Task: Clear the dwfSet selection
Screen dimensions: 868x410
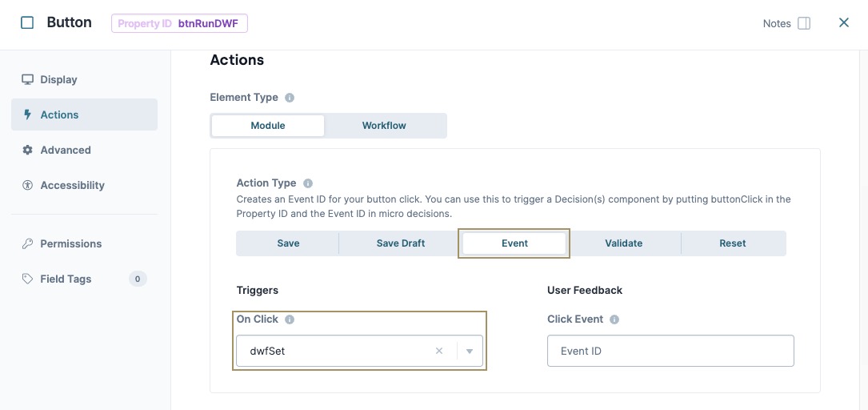Action: click(439, 351)
